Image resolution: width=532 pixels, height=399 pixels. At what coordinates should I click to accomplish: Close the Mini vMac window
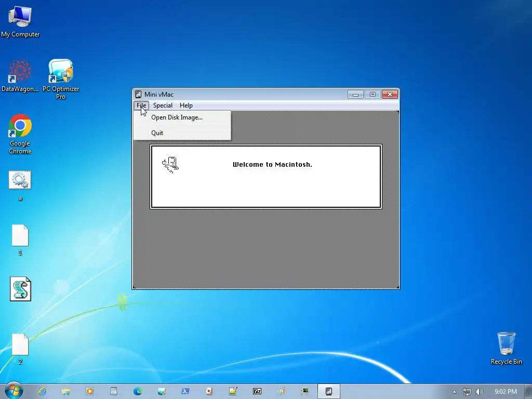coord(390,95)
